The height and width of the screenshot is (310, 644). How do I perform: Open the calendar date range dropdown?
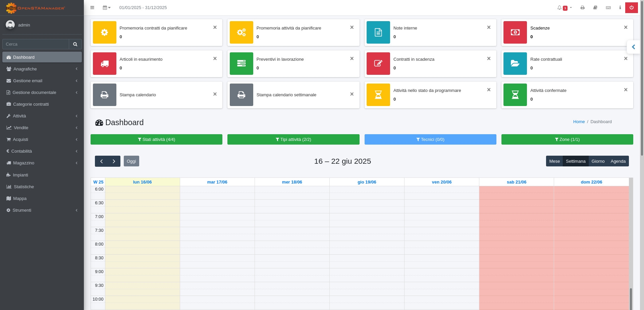click(x=107, y=7)
